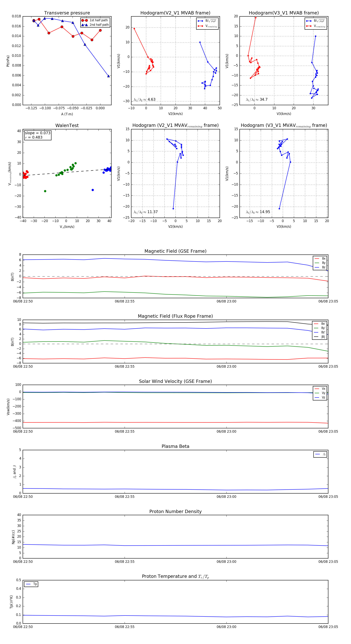Click the "V3(km/s)" label under V3_V1 MVAB hodogram
Viewport: 351px width, 644px height.
tap(284, 114)
